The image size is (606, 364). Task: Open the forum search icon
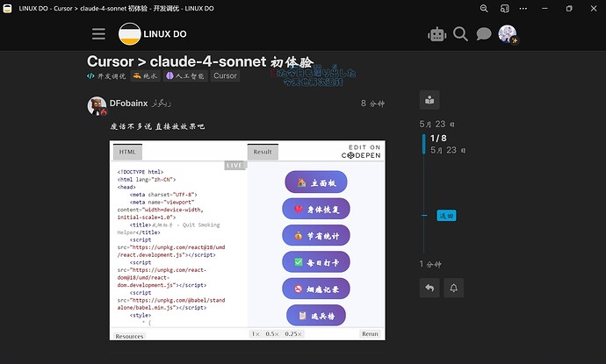point(460,34)
